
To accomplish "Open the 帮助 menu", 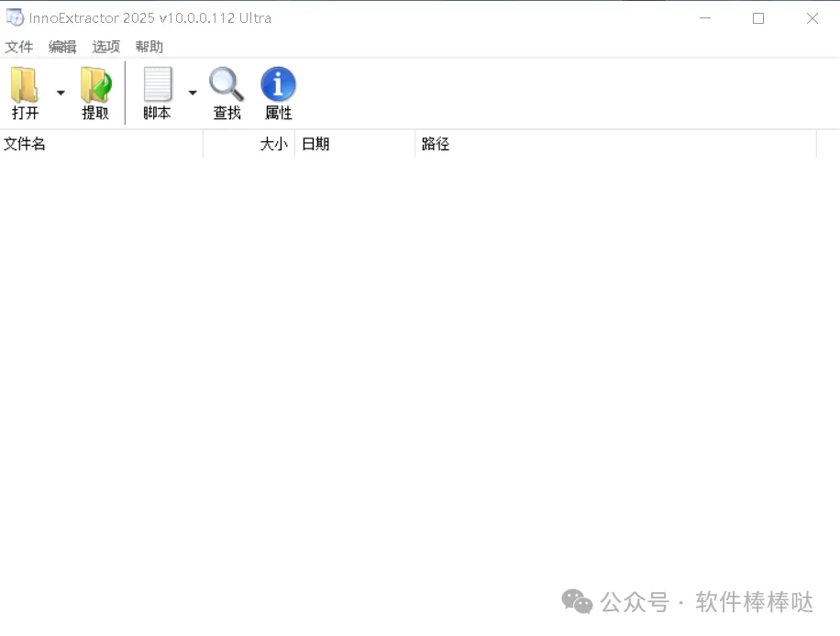I will click(x=149, y=47).
